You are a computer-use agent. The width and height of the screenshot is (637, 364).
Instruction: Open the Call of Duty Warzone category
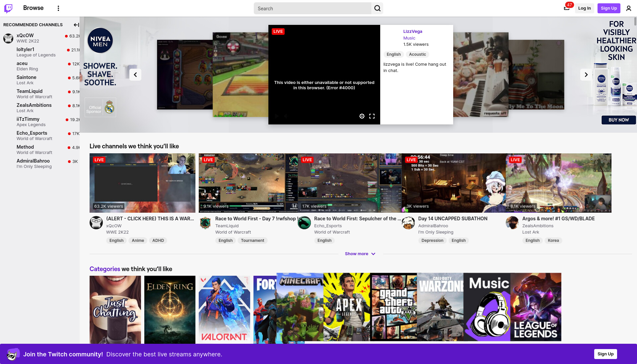click(x=440, y=307)
